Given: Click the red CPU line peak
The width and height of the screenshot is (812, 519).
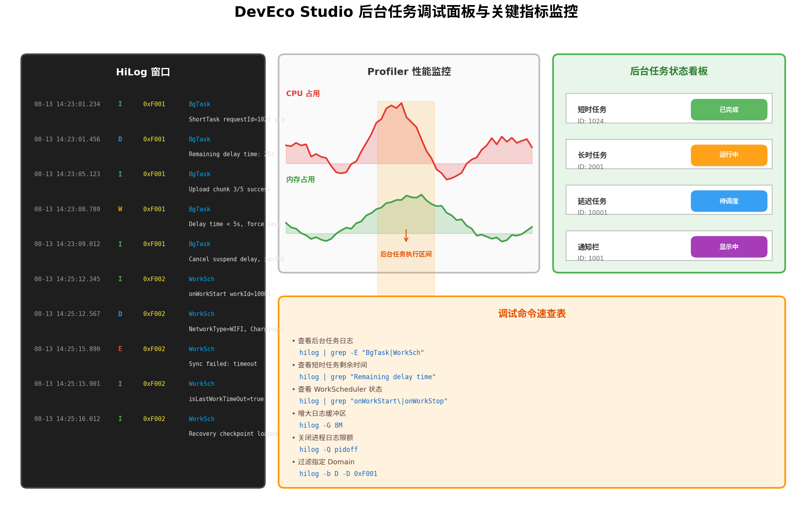Looking at the screenshot, I should tap(401, 103).
